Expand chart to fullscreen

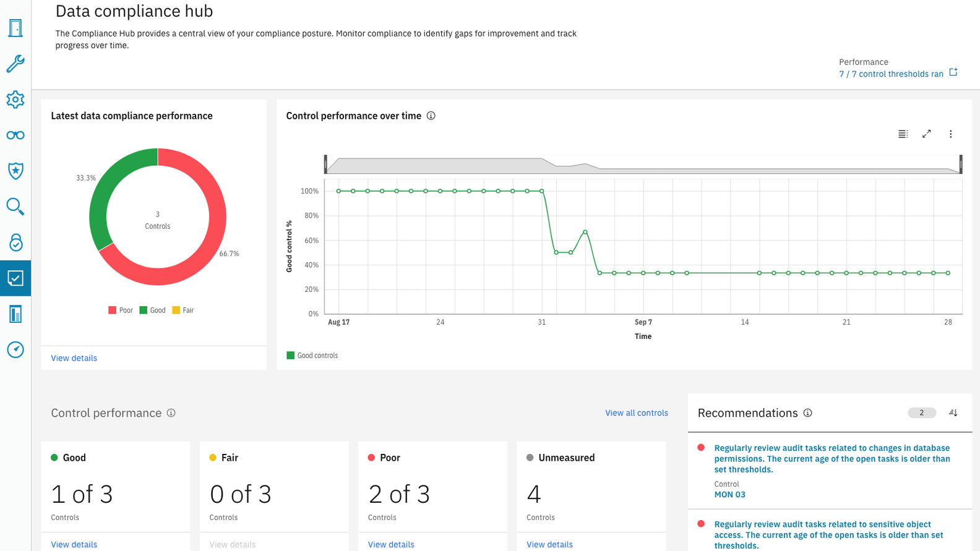click(x=927, y=134)
